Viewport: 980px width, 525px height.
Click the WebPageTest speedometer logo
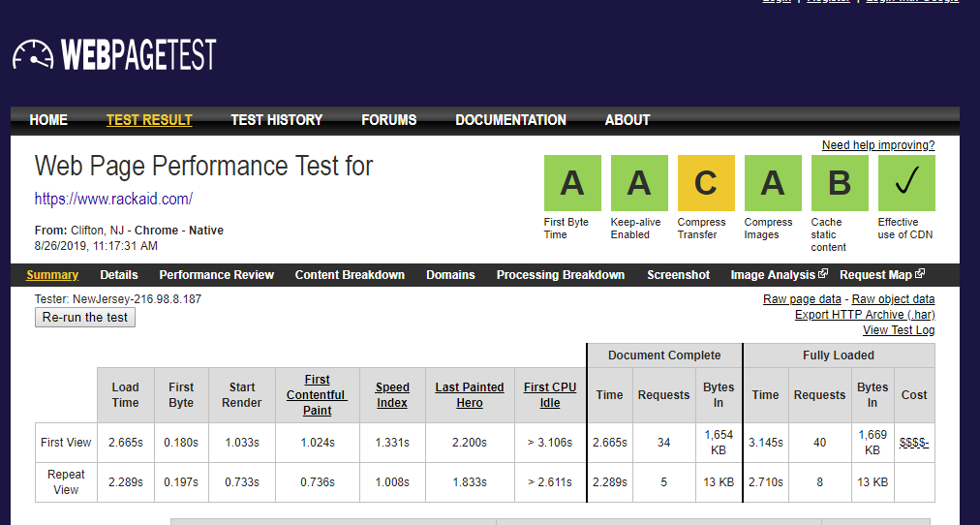(x=114, y=54)
